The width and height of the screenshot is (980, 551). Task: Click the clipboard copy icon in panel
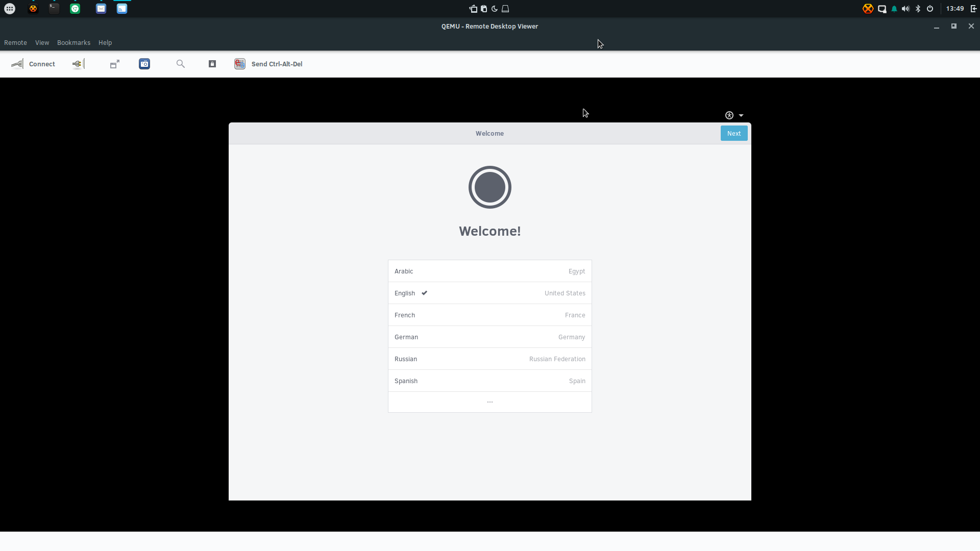[x=473, y=9]
